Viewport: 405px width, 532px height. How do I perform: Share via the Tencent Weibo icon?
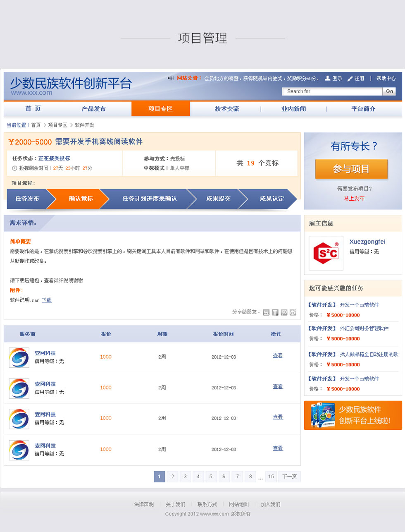[284, 312]
